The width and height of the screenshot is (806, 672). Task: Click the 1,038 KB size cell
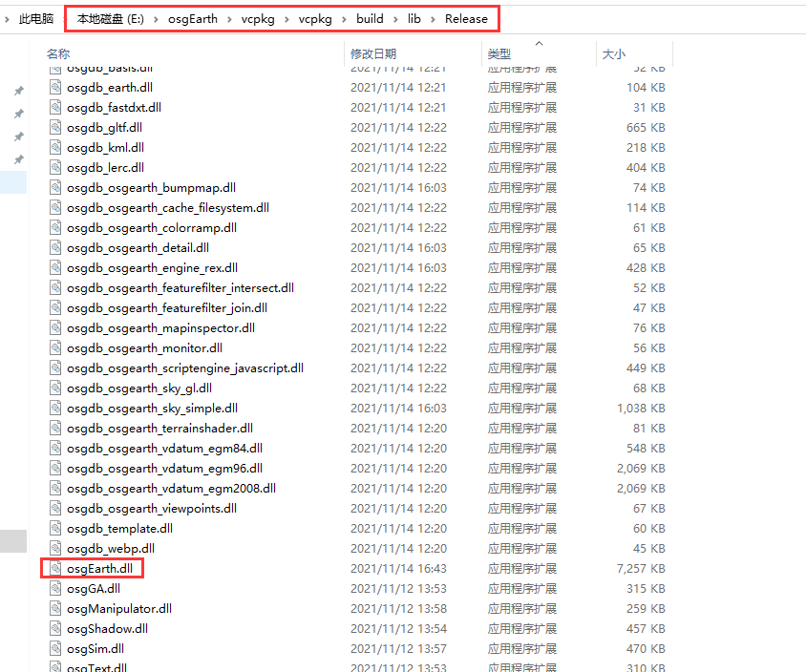(x=641, y=408)
